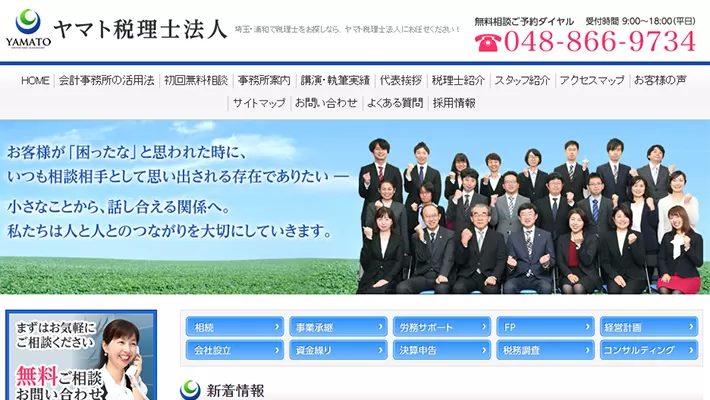The width and height of the screenshot is (710, 400).
Task: Go to the 事務所案内 page
Action: click(x=264, y=80)
